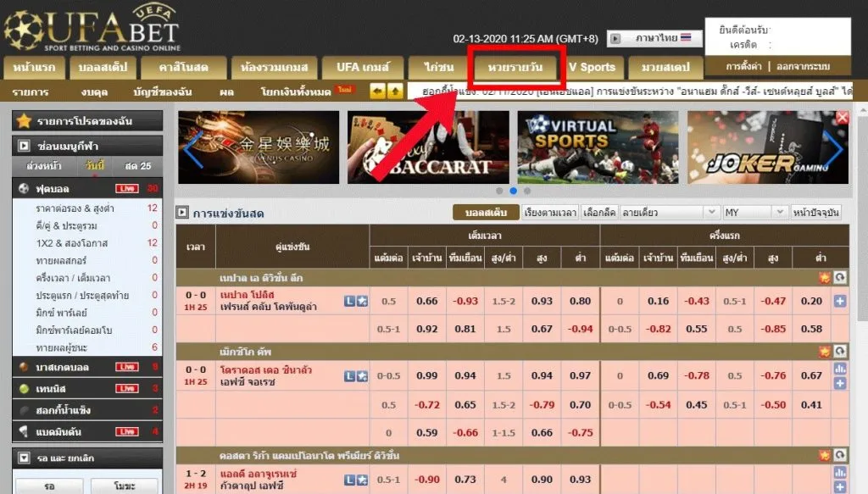Add เนปาล โปลิส match to favorites
This screenshot has width=868, height=494.
click(362, 301)
